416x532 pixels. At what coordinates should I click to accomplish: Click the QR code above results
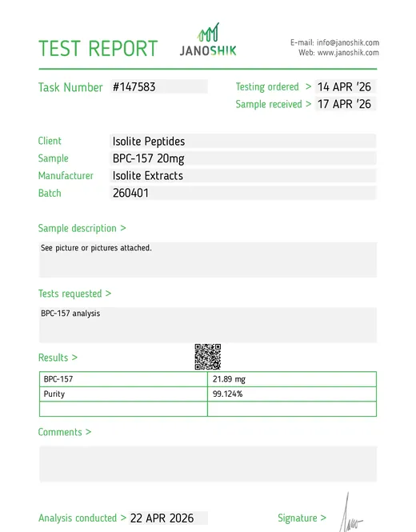coord(208,357)
